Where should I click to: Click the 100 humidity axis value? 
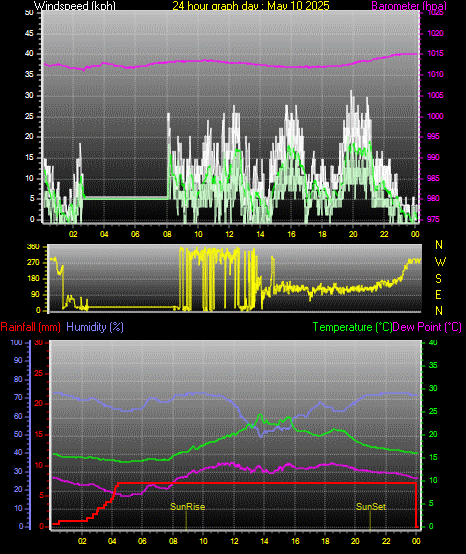pos(16,342)
